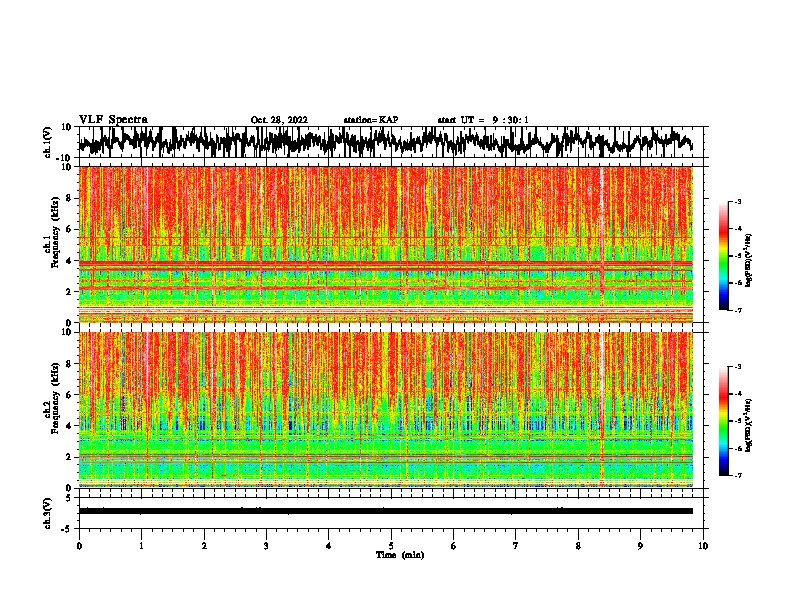Click the '-7' label on ch.2 color scale
Screen dimensions: 792x612
tap(737, 475)
